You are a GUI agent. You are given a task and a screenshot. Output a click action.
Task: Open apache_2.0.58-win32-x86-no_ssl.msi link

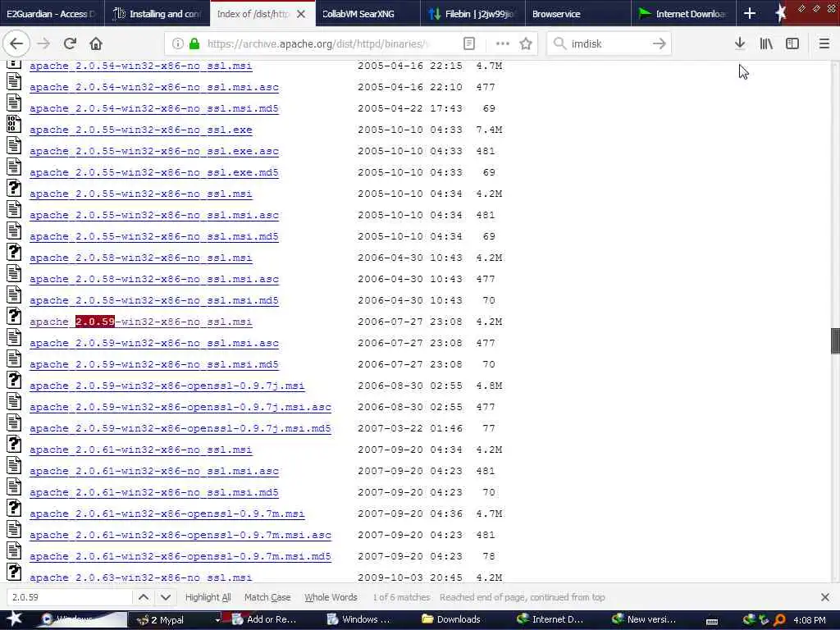click(141, 258)
